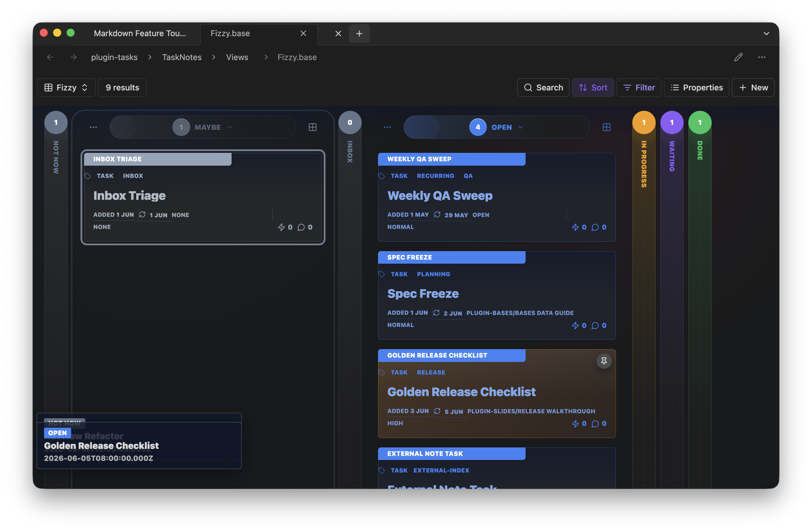The width and height of the screenshot is (812, 532).
Task: Open Maybe column options ellipsis
Action: [x=93, y=127]
